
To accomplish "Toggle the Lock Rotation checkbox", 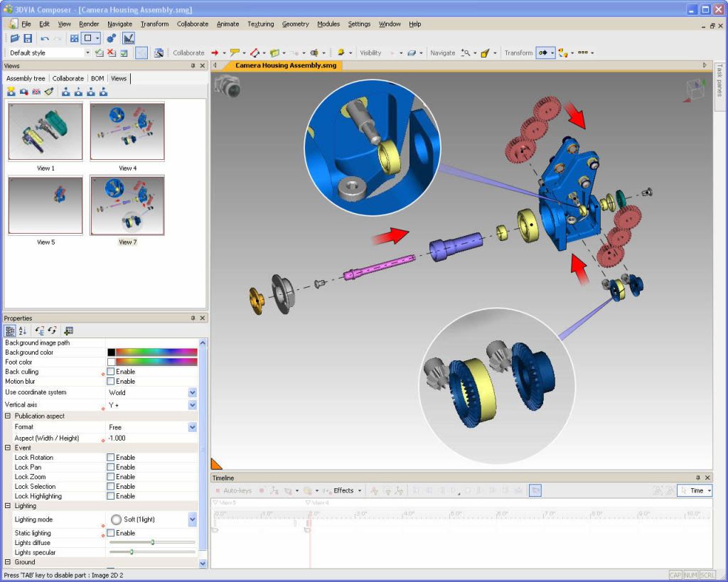I will click(x=111, y=458).
